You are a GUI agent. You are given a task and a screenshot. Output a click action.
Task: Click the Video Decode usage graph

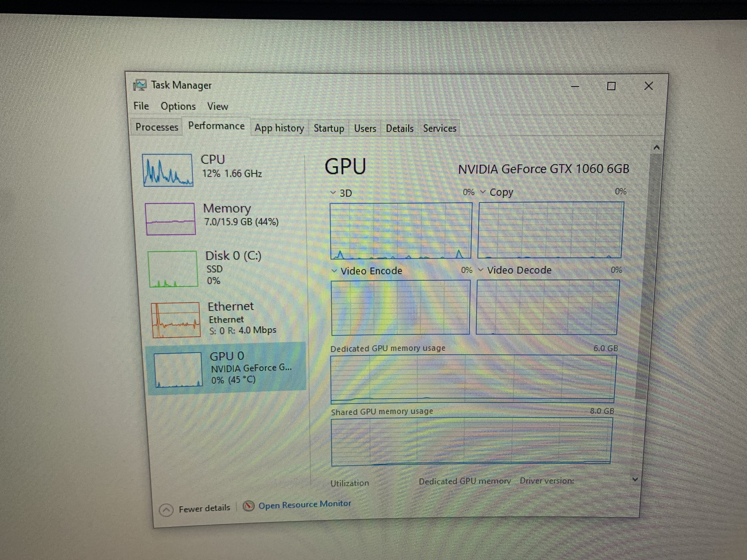(x=547, y=307)
